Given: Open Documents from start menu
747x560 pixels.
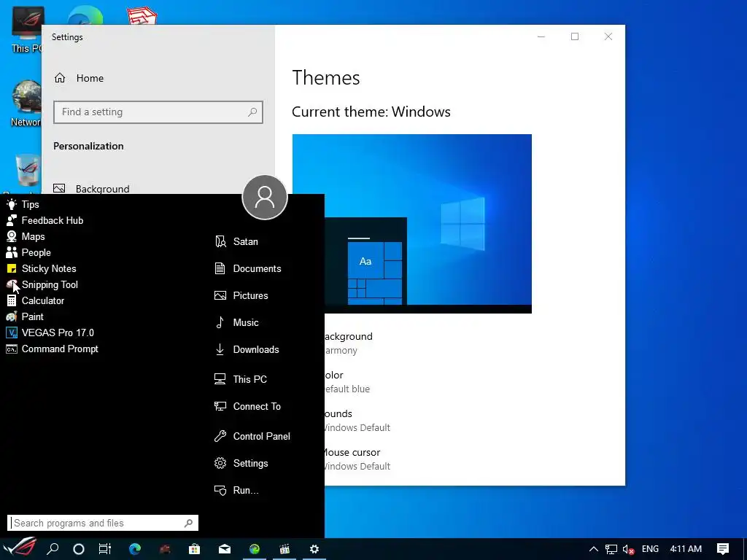Looking at the screenshot, I should point(248,268).
